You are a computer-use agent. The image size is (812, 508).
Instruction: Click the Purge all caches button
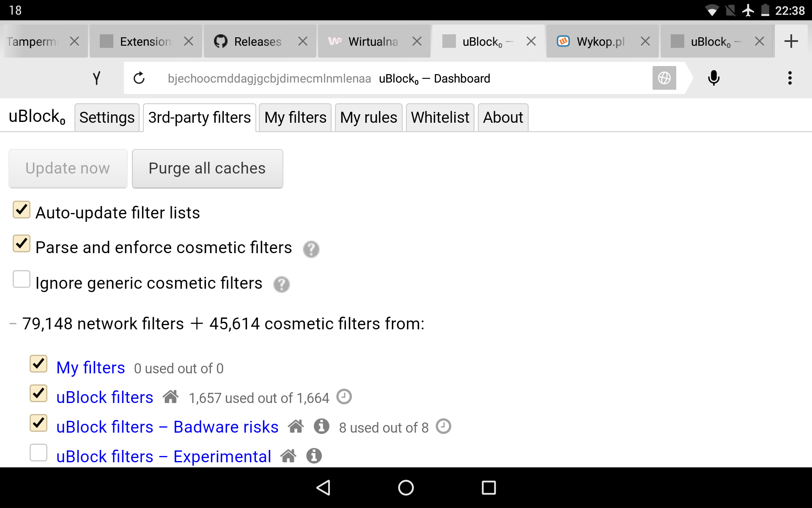tap(207, 168)
